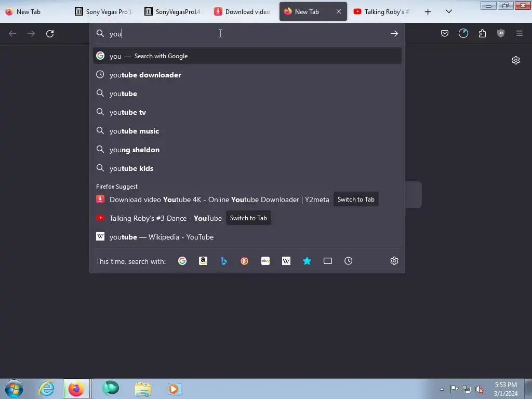Search this time with Google icon
532x399 pixels.
point(182,261)
